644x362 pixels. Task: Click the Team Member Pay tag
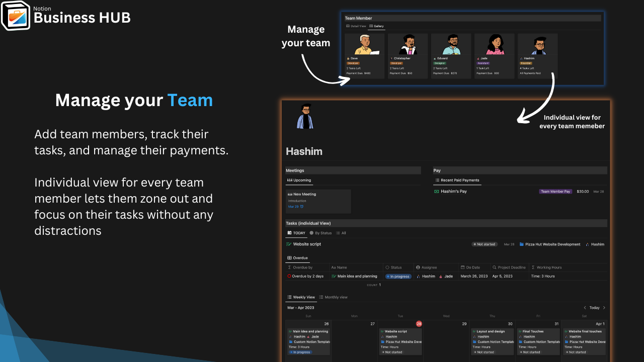tap(555, 192)
